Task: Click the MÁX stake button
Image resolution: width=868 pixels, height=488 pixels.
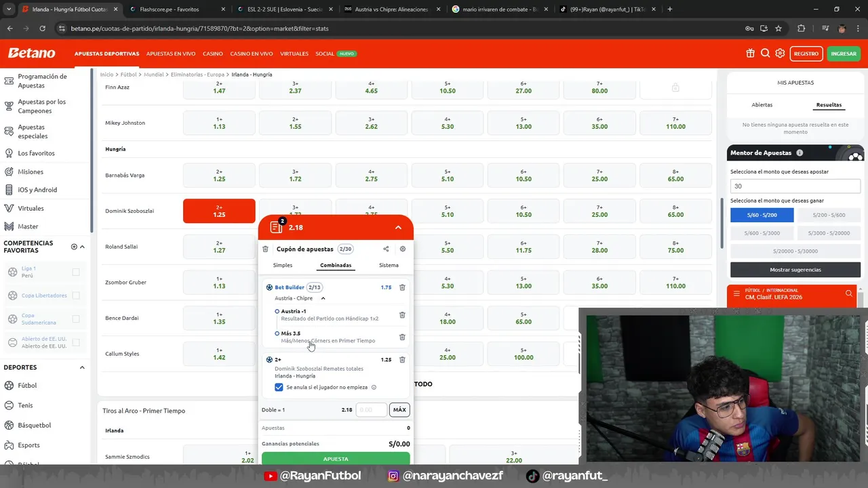Action: point(399,409)
